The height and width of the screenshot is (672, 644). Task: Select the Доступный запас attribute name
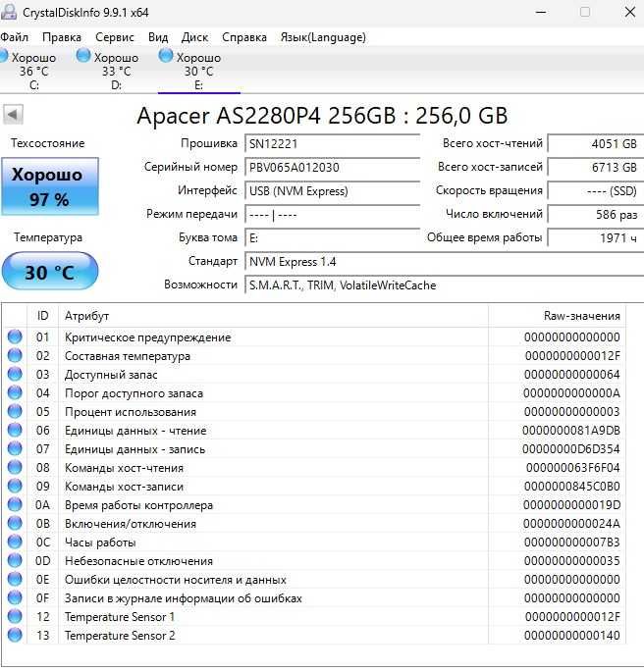pyautogui.click(x=111, y=375)
